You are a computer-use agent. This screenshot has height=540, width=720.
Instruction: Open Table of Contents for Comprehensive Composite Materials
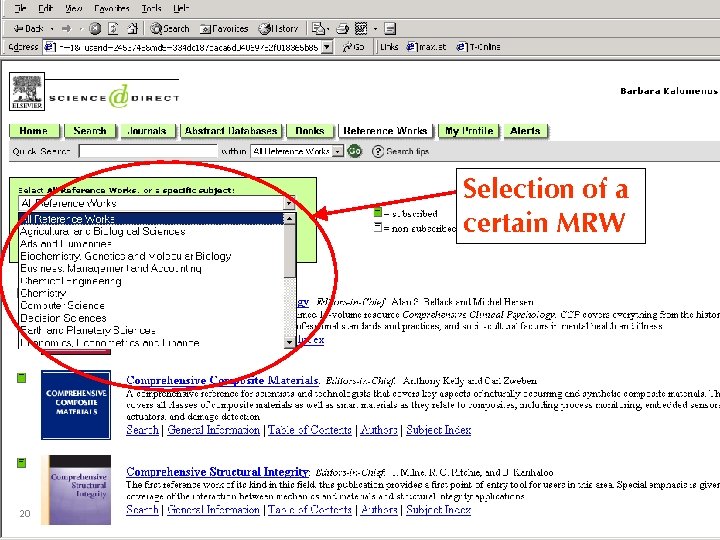tap(310, 430)
